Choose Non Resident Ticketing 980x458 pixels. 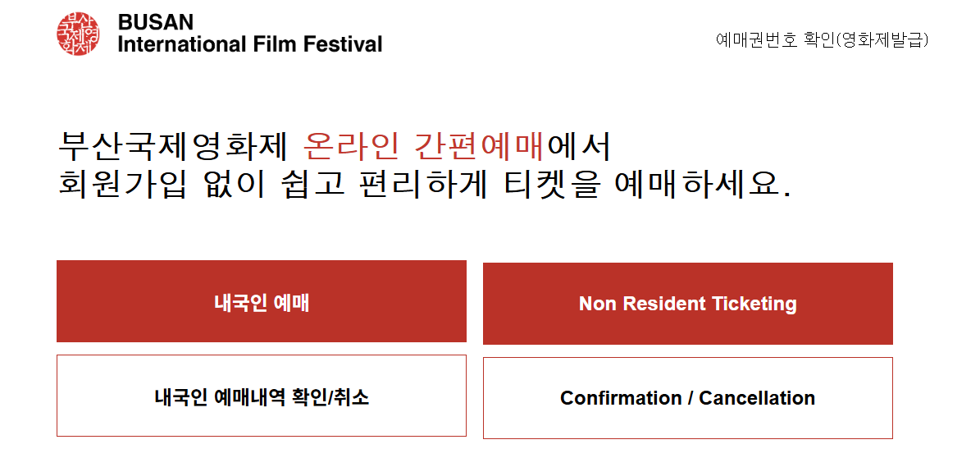point(687,304)
